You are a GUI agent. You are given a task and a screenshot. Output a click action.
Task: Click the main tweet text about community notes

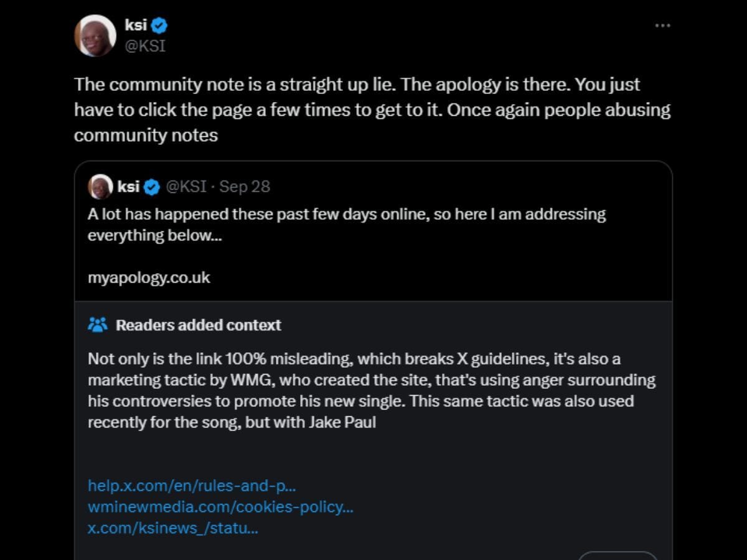pos(372,110)
